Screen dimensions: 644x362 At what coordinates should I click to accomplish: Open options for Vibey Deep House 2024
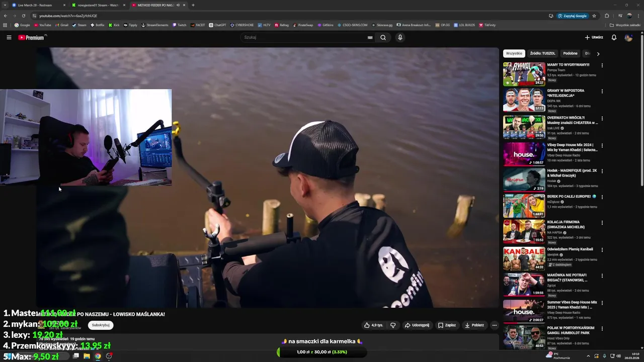602,145
